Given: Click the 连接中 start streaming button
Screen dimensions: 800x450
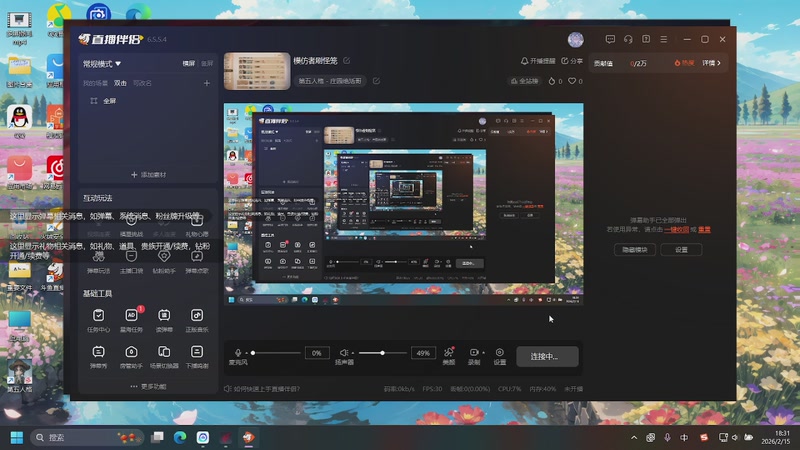Looking at the screenshot, I should click(547, 356).
